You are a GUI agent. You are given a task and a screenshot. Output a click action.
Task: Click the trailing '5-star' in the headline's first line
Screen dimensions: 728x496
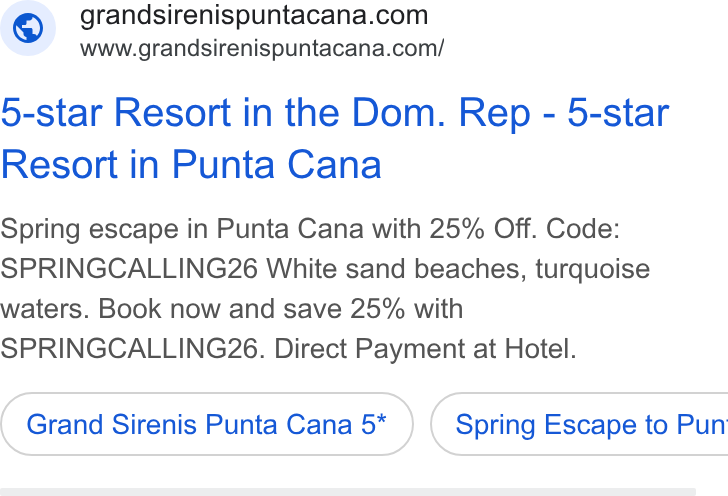[618, 113]
